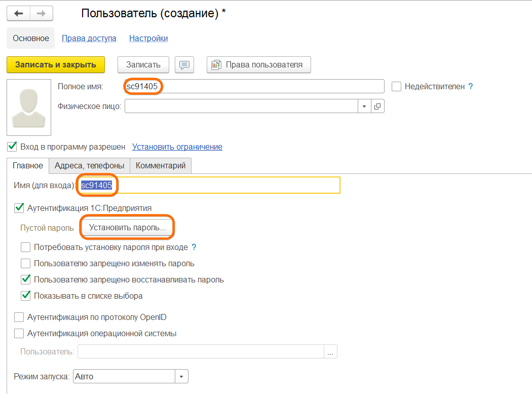Click ellipsis button for OS user
This screenshot has width=532, height=394.
pyautogui.click(x=330, y=352)
